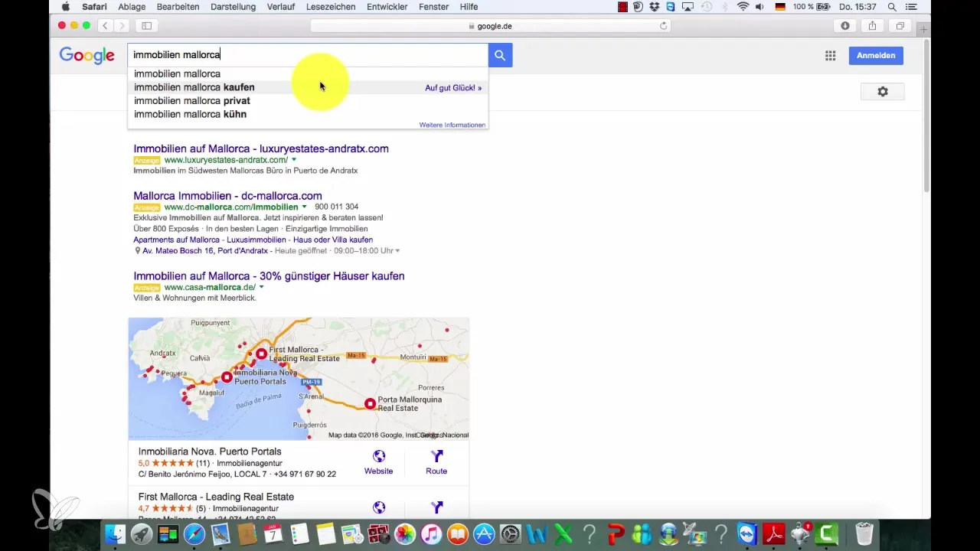Open Wi-Fi status menu
980x551 pixels.
[743, 6]
